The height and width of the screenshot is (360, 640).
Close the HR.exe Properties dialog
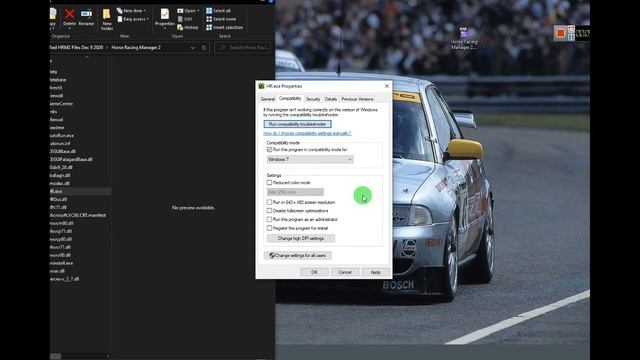pos(387,86)
